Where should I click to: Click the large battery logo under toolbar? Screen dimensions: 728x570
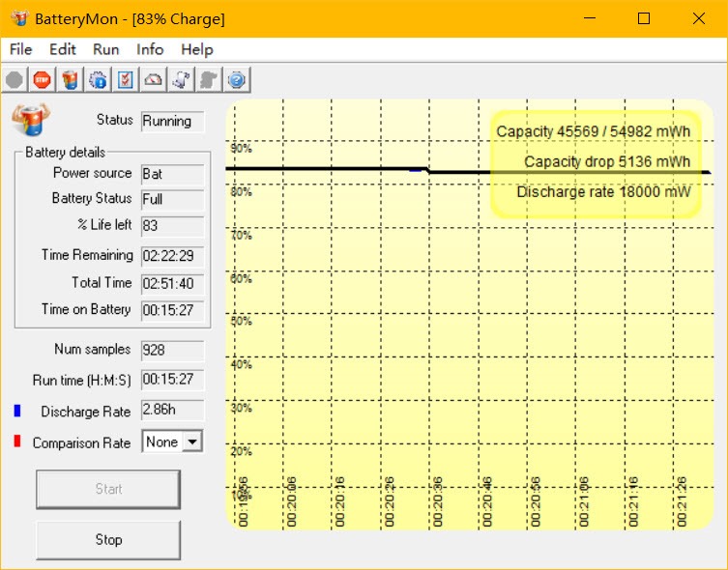click(x=30, y=121)
